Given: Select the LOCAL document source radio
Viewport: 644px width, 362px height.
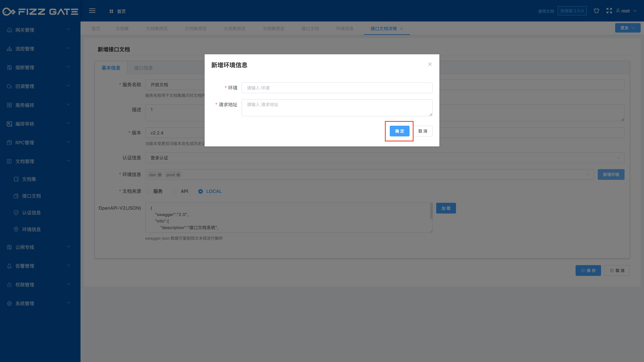Looking at the screenshot, I should pos(201,191).
